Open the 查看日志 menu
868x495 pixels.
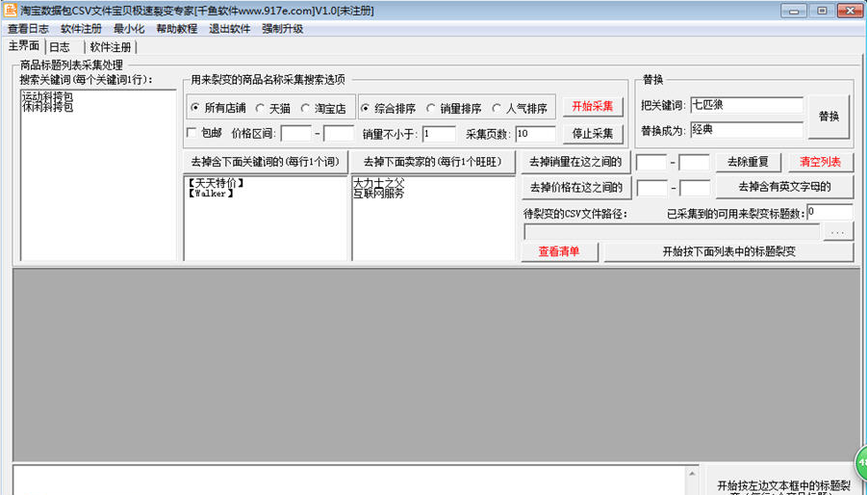[28, 29]
